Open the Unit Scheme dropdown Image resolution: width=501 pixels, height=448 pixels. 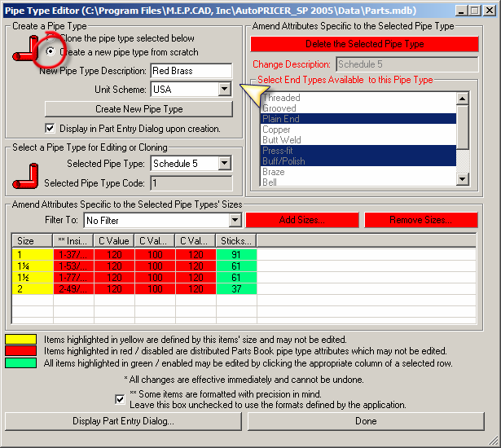point(225,90)
